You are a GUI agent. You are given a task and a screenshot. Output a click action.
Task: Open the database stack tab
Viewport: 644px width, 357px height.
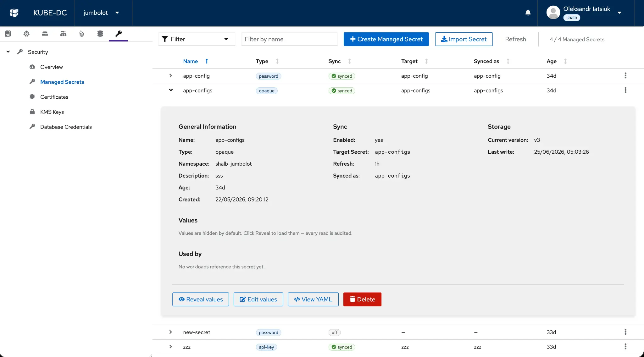[100, 34]
